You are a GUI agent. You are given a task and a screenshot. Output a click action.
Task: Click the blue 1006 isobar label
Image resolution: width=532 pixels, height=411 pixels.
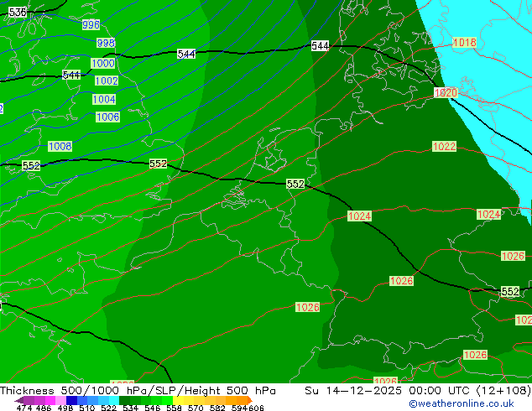108,117
